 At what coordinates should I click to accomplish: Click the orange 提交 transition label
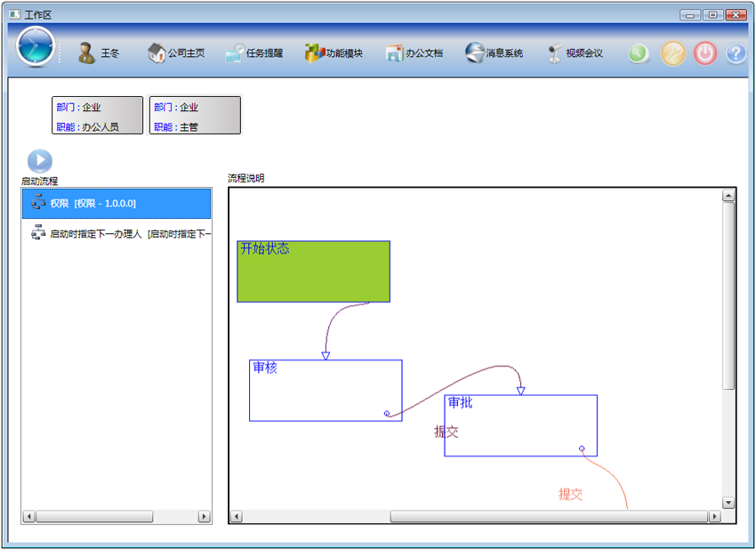(570, 494)
